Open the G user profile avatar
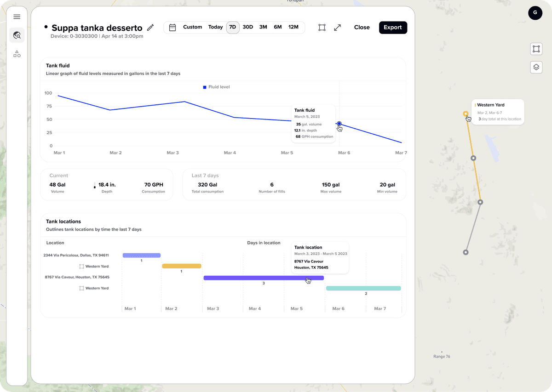 click(535, 13)
